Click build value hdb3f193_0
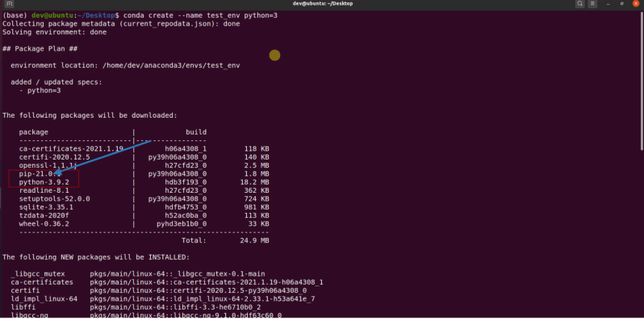The height and width of the screenshot is (321, 644). pyautogui.click(x=186, y=182)
